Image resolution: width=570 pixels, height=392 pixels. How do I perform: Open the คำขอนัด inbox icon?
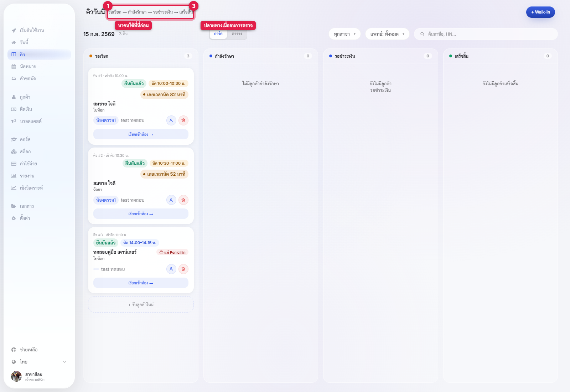pyautogui.click(x=14, y=79)
